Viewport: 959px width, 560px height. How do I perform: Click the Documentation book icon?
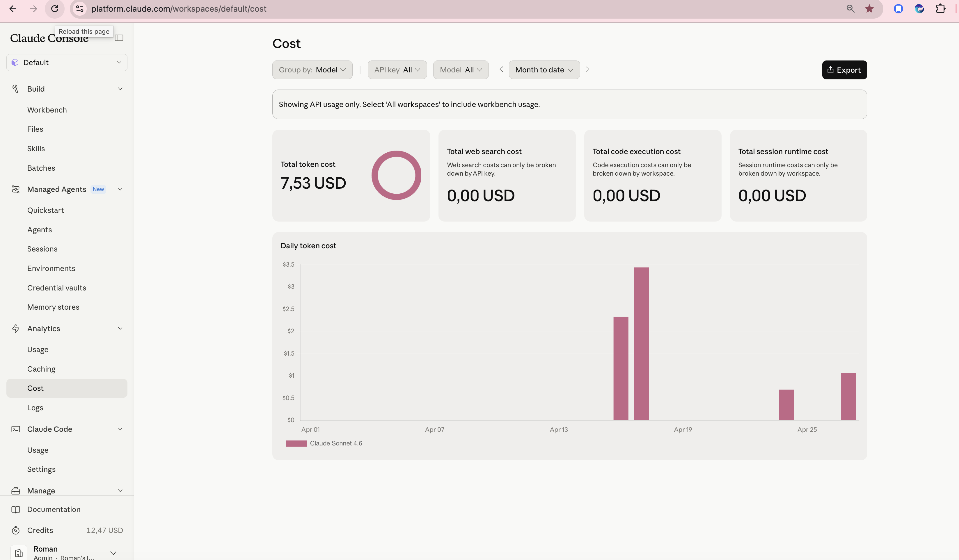pyautogui.click(x=16, y=509)
